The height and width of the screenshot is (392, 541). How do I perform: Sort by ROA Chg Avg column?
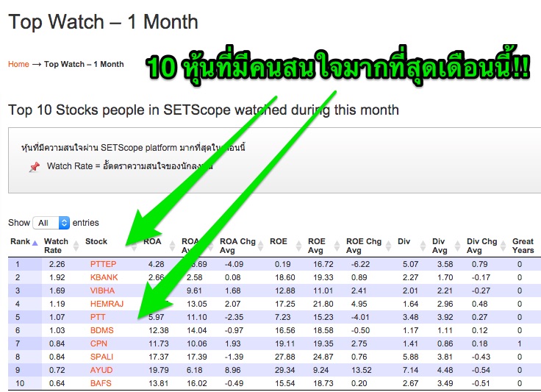pos(242,246)
